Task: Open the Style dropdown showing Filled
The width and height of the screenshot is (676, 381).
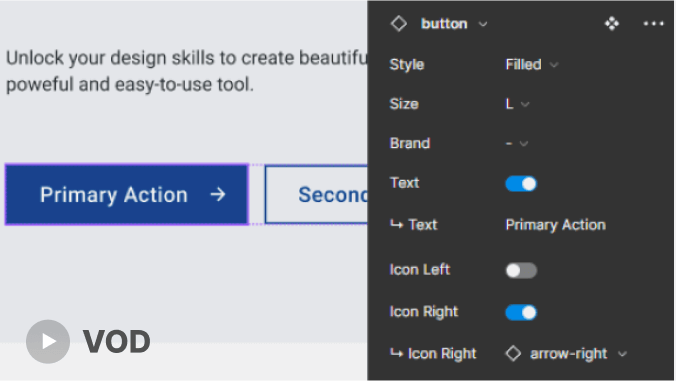Action: (532, 65)
